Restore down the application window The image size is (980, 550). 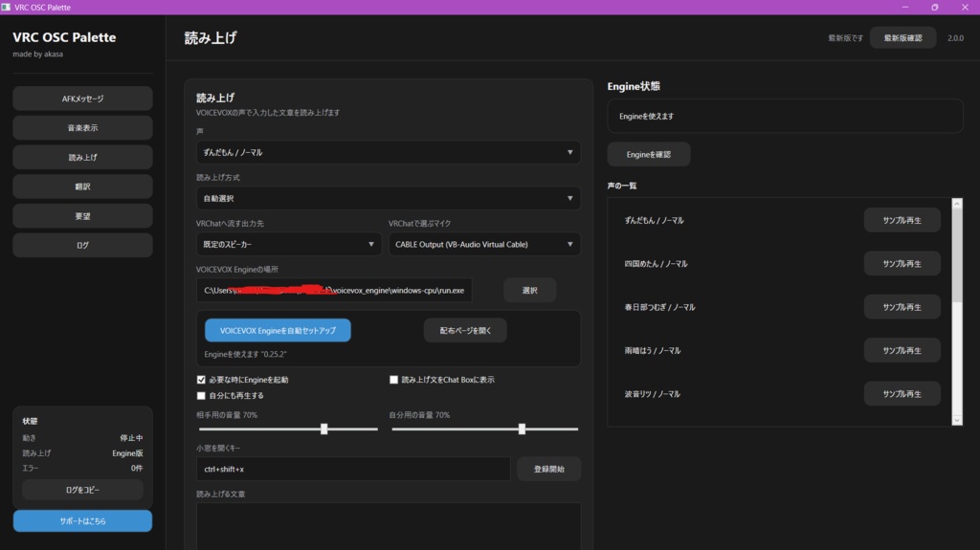click(x=935, y=7)
